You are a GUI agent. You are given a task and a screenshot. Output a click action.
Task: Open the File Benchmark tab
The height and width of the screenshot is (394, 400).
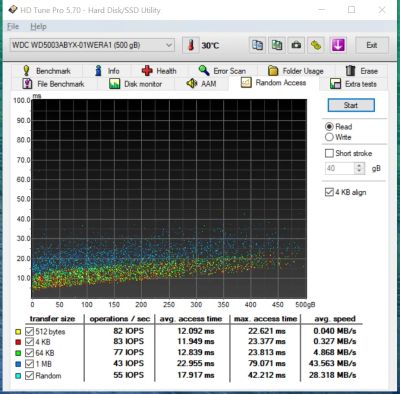tap(53, 84)
